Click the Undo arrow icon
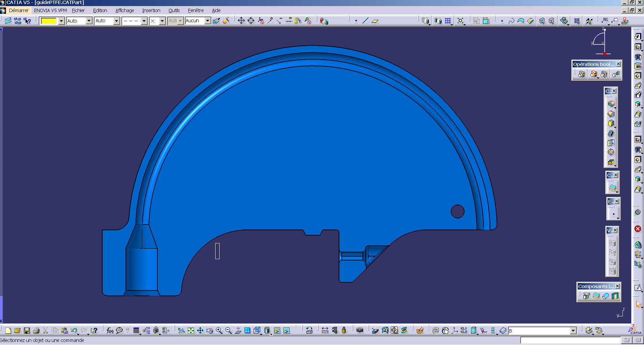 [x=74, y=331]
